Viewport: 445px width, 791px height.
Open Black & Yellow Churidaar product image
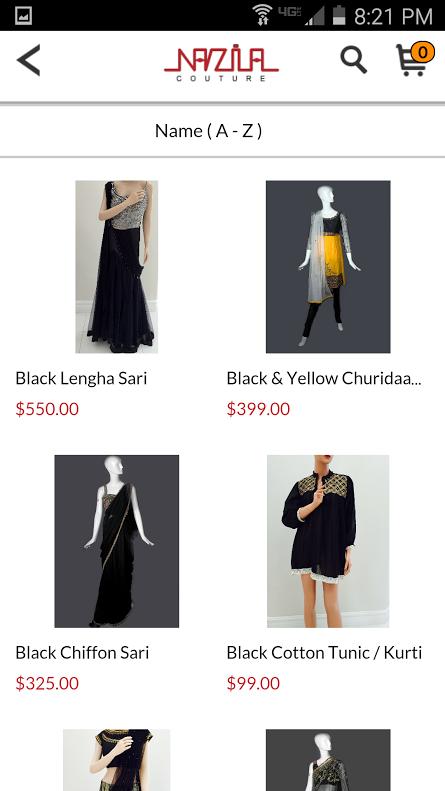coord(328,266)
